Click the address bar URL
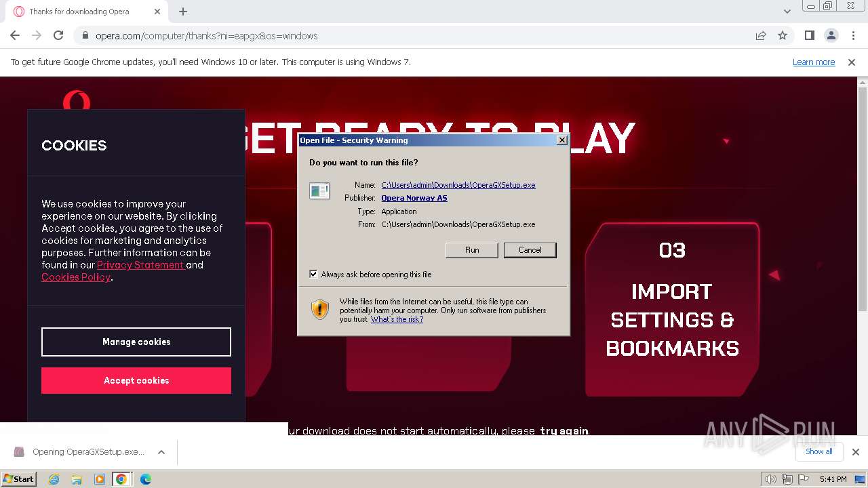868x488 pixels. [206, 36]
